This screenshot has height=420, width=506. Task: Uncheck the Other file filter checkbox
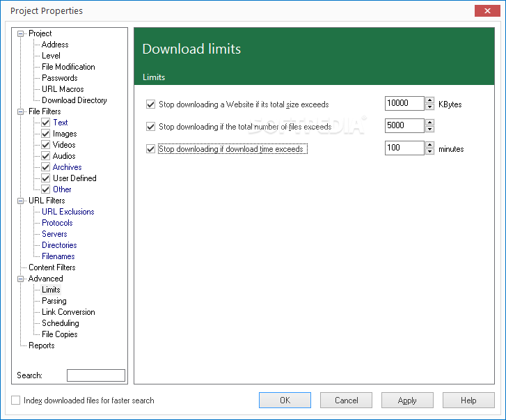(x=46, y=189)
